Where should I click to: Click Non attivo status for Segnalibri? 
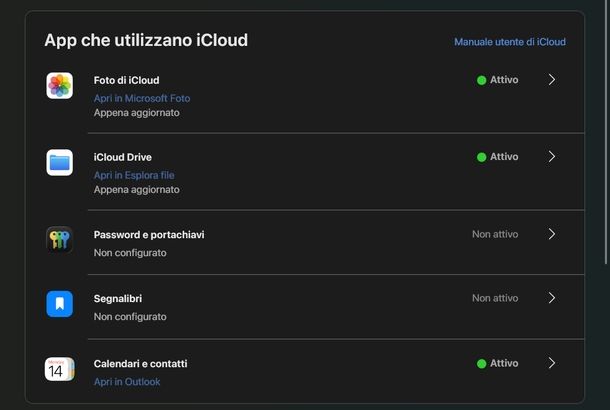tap(495, 298)
